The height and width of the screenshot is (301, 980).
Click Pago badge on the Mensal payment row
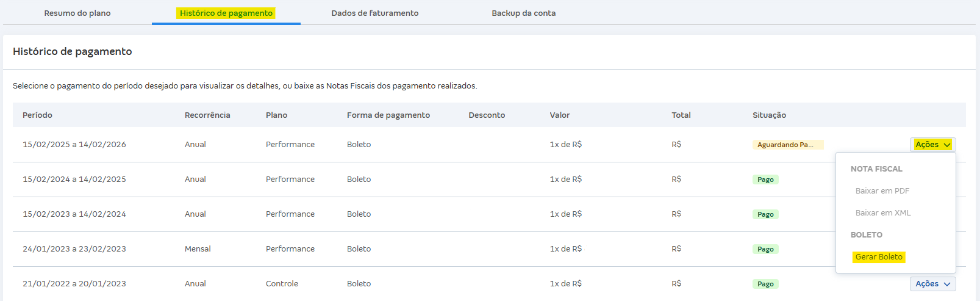click(x=765, y=249)
